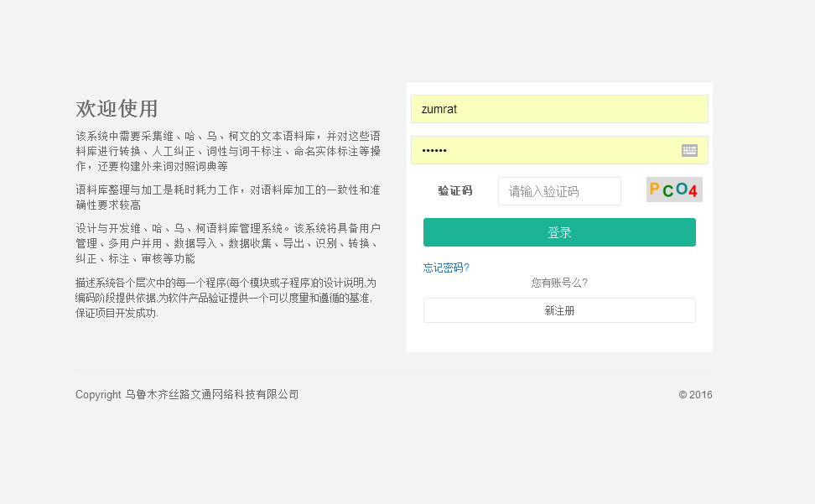815x504 pixels.
Task: Click the 新注册 register button
Action: coord(559,310)
